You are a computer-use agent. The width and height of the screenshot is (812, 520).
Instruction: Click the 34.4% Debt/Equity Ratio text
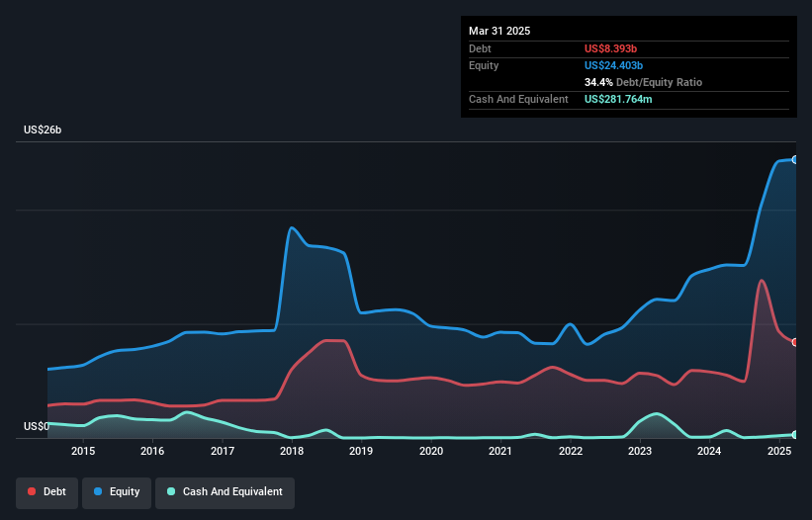coord(643,82)
